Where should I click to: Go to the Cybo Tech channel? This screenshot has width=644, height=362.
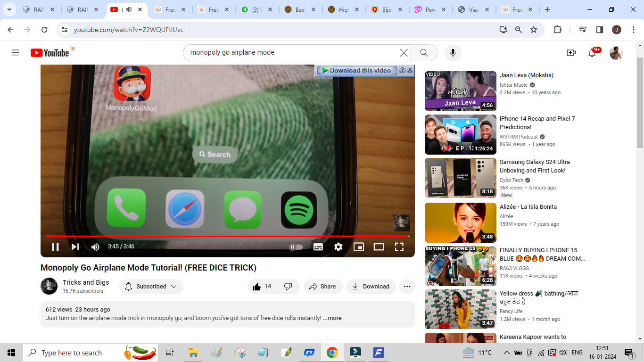[512, 180]
